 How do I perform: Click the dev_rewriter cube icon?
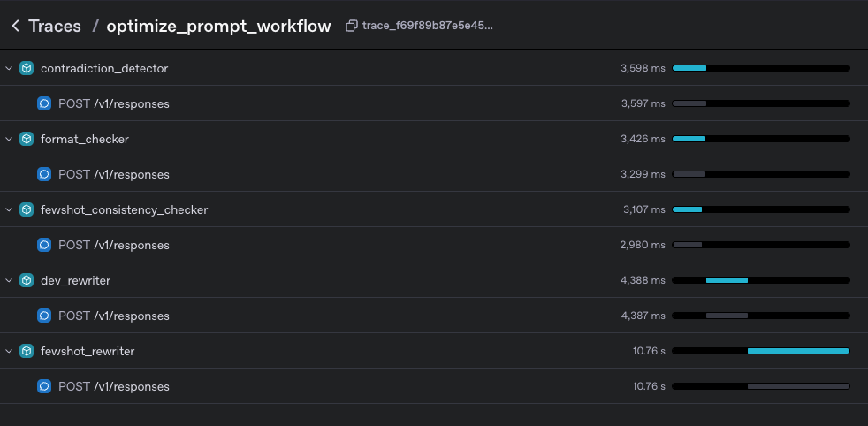point(27,280)
